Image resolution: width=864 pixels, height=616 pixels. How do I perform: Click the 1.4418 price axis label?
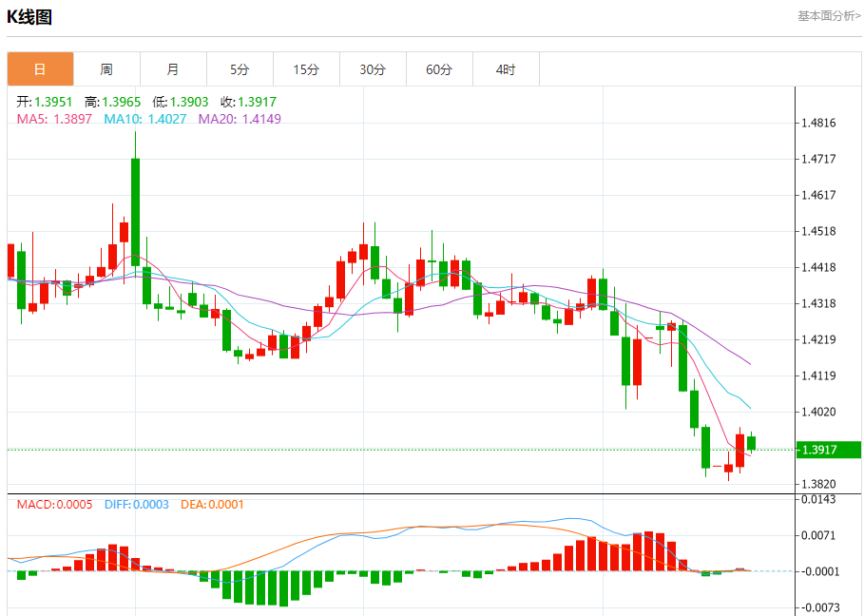pyautogui.click(x=818, y=268)
